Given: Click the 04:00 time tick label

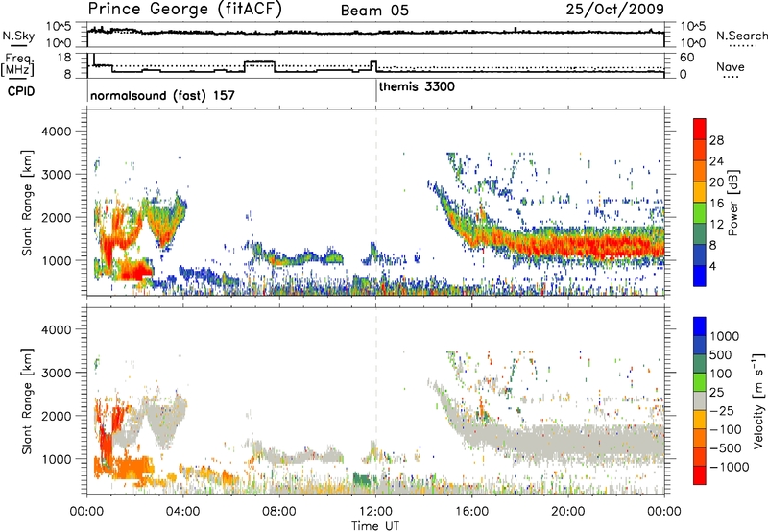Looking at the screenshot, I should [183, 512].
